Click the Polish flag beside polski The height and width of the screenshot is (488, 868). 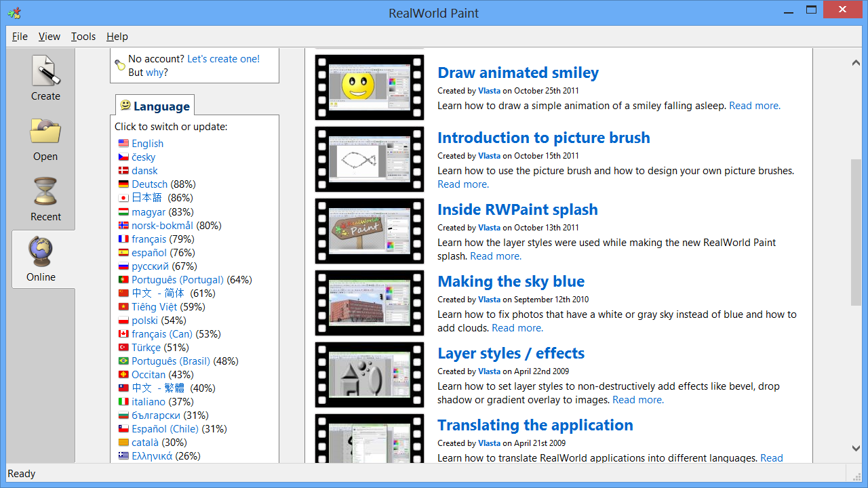coord(123,320)
